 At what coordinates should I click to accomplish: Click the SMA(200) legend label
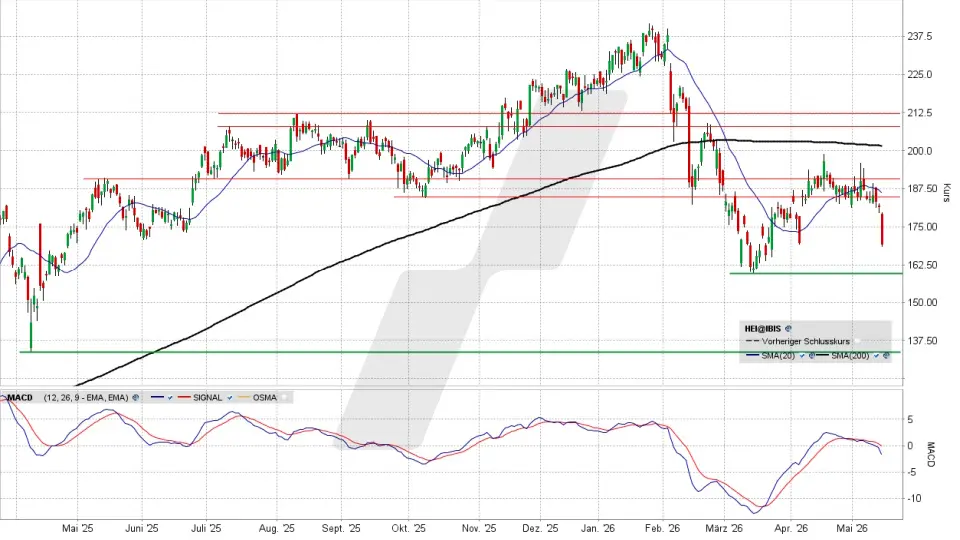[850, 356]
